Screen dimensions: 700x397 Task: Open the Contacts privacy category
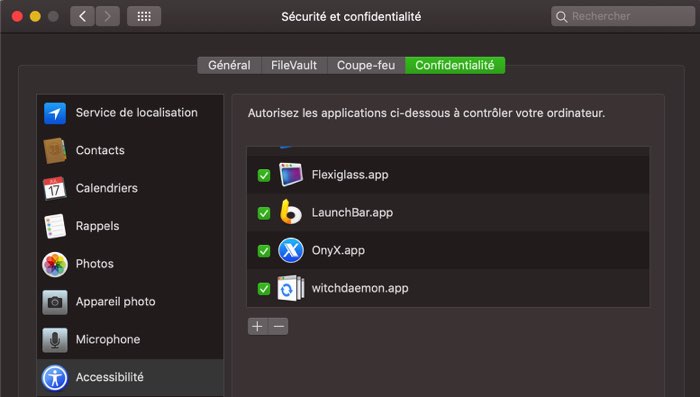pyautogui.click(x=130, y=150)
